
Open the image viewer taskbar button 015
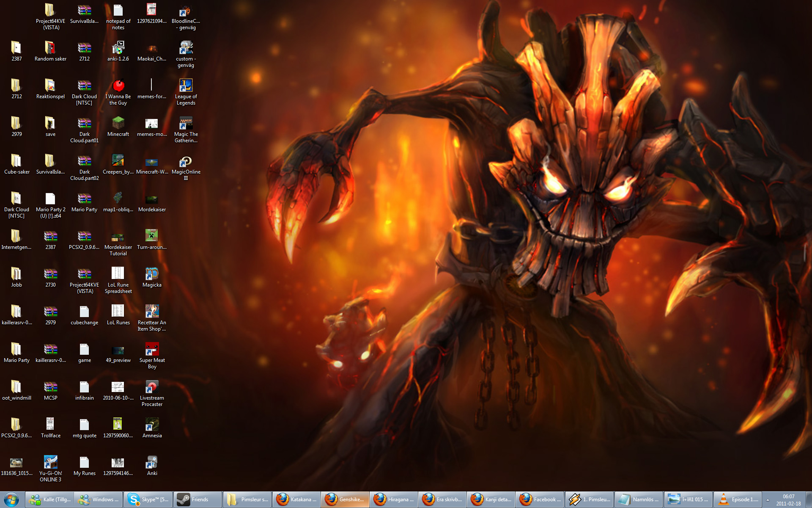coord(688,500)
